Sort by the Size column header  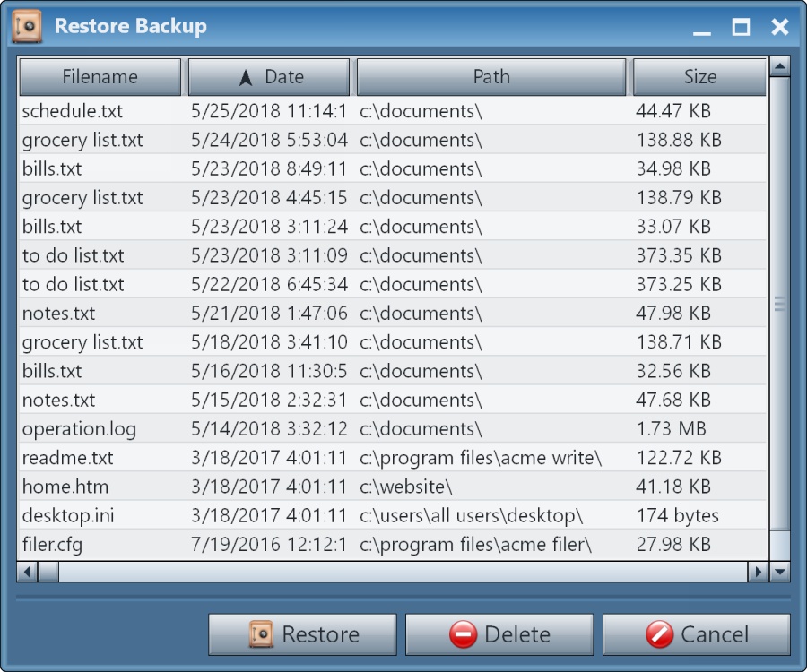pos(699,77)
